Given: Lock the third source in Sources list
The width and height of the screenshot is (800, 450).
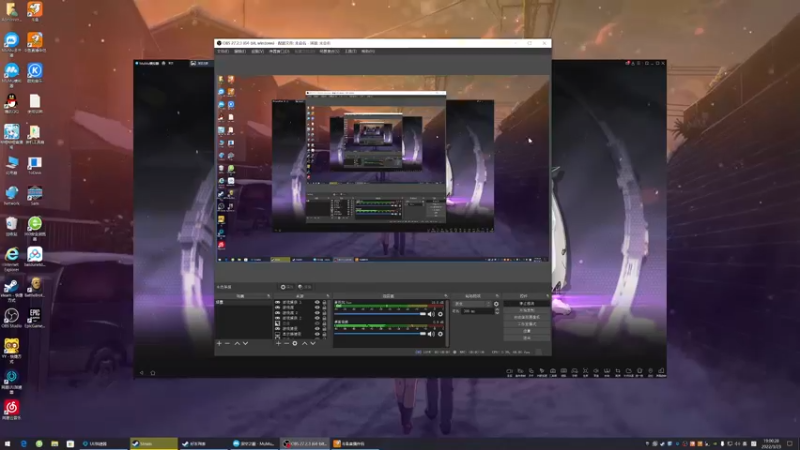Looking at the screenshot, I should (324, 313).
